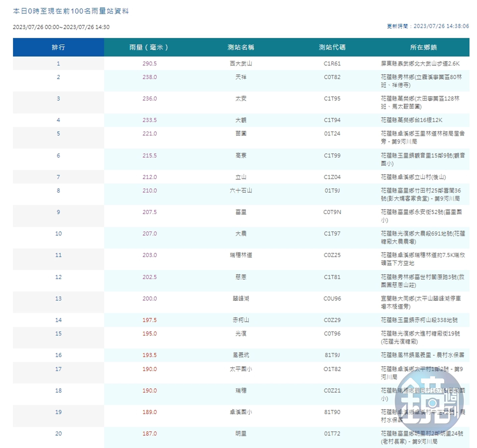477x448 pixels.
Task: Select the date range 2023/07/26 00:00~14:30 text
Action: click(61, 27)
